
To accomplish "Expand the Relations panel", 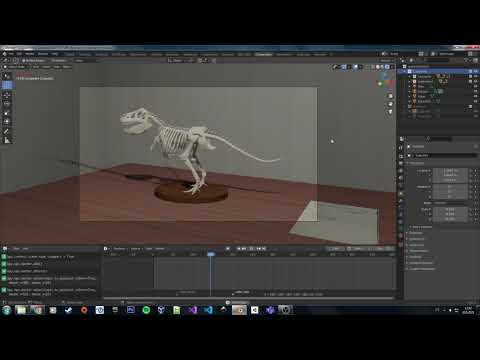I will [416, 233].
